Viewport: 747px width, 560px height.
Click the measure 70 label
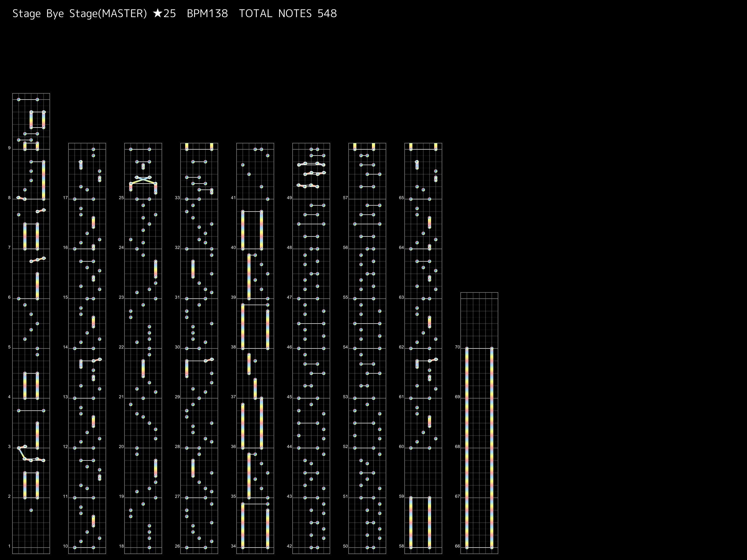(457, 347)
